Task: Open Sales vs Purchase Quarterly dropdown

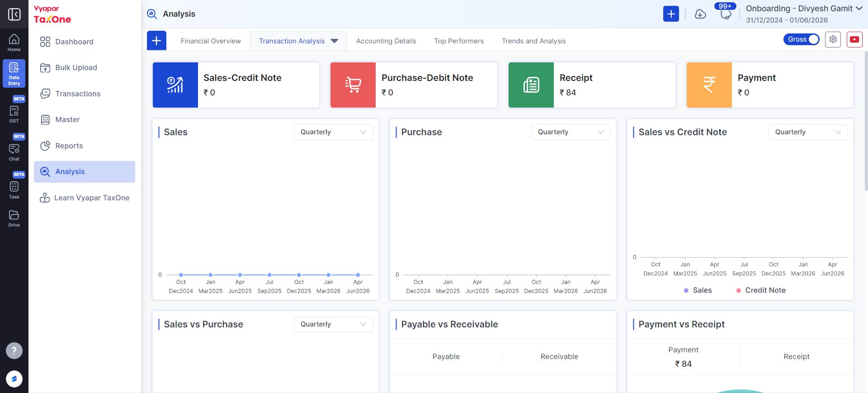Action: pyautogui.click(x=333, y=324)
